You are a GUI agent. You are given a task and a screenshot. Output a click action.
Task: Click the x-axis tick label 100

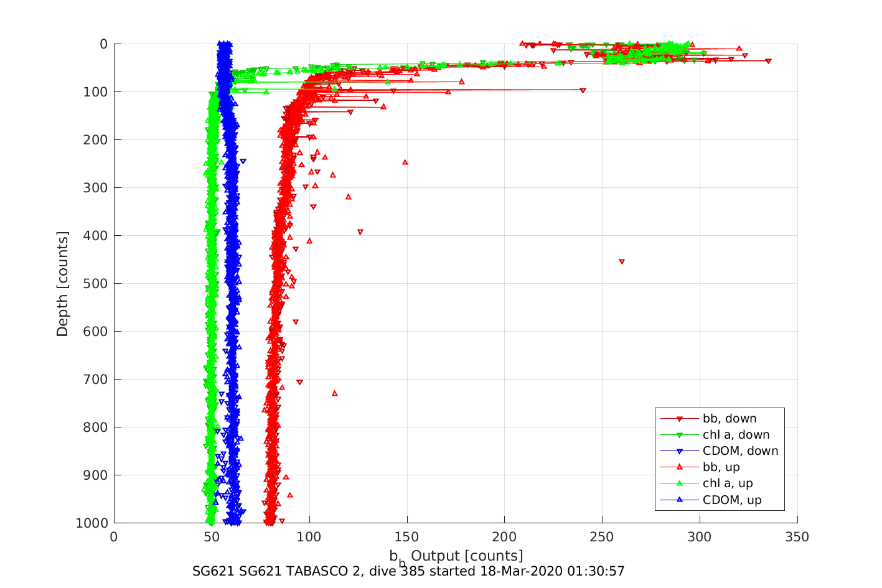[x=309, y=537]
